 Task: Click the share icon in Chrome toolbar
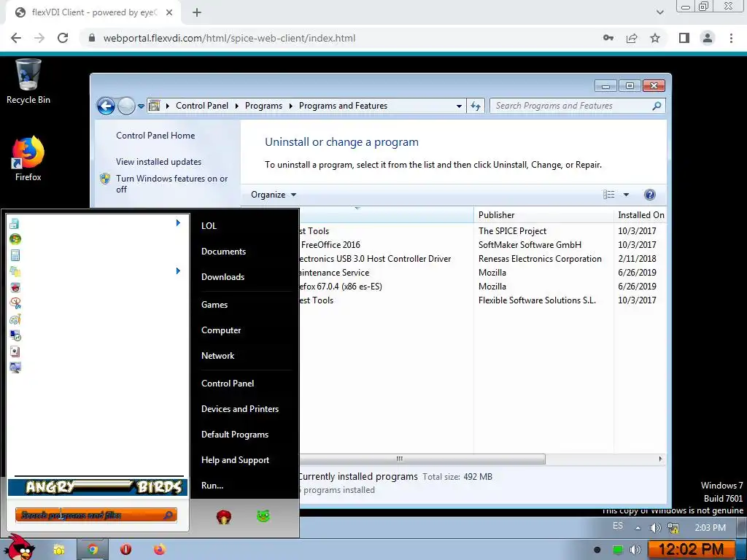[632, 38]
